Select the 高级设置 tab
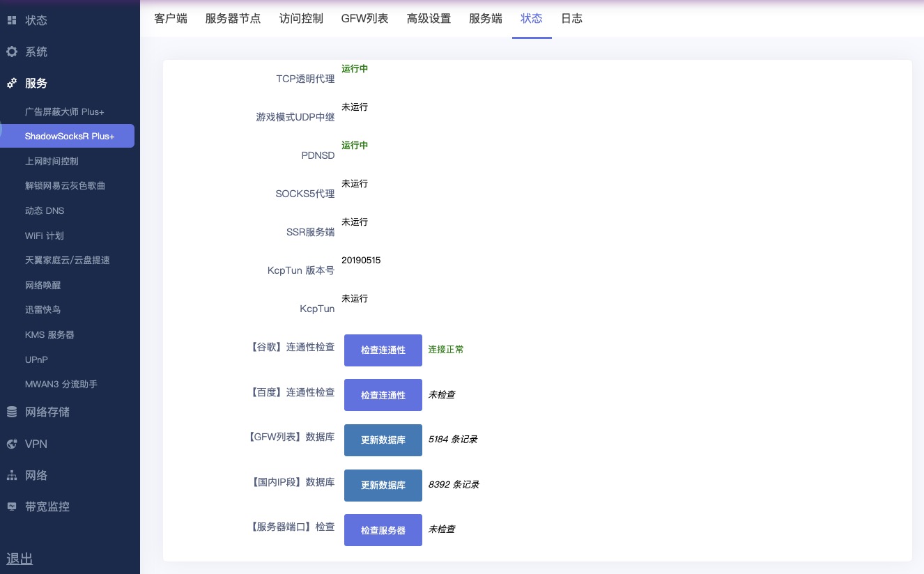The image size is (924, 574). coord(429,19)
